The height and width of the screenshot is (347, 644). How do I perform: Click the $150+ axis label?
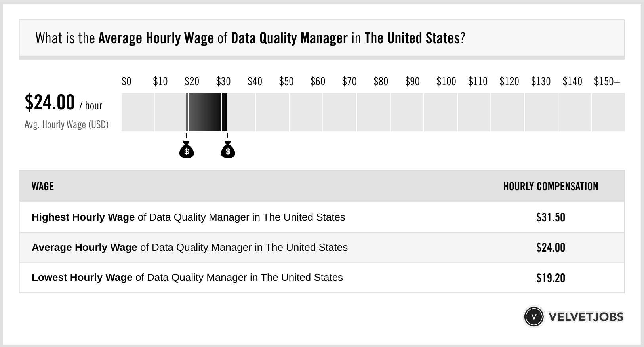tap(607, 82)
